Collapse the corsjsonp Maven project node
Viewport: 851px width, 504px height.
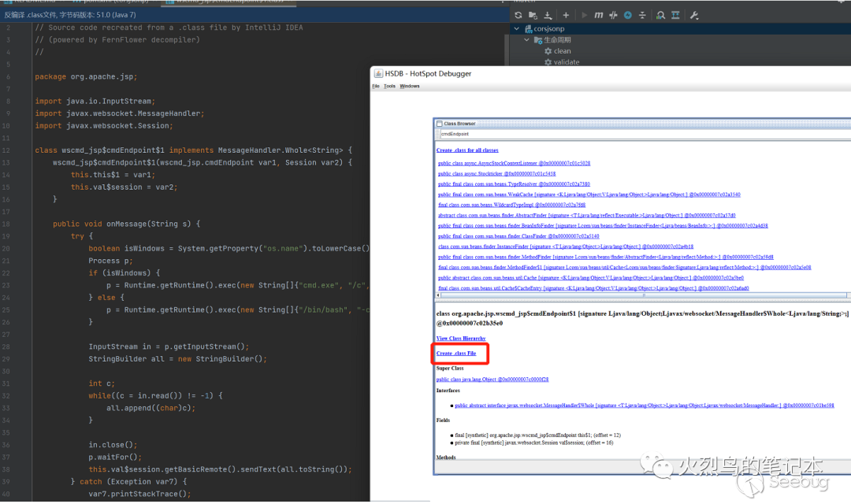point(517,28)
